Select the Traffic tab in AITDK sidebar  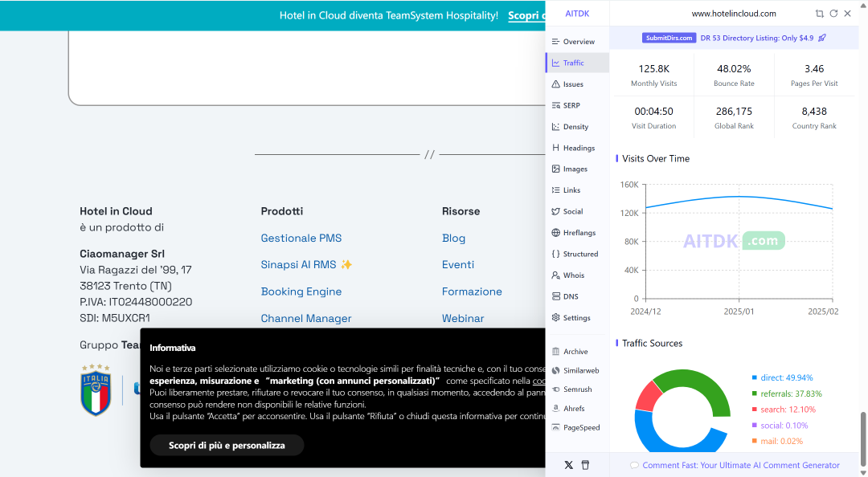pyautogui.click(x=577, y=63)
